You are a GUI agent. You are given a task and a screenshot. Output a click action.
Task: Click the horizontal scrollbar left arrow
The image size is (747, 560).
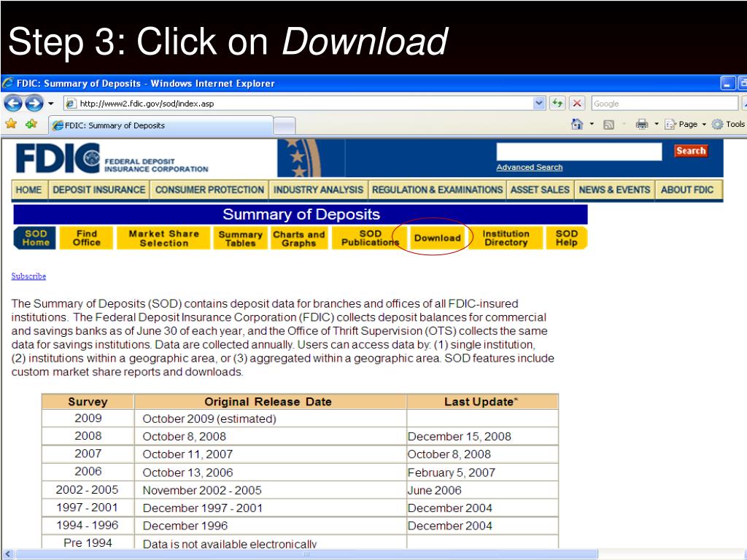[x=7, y=554]
